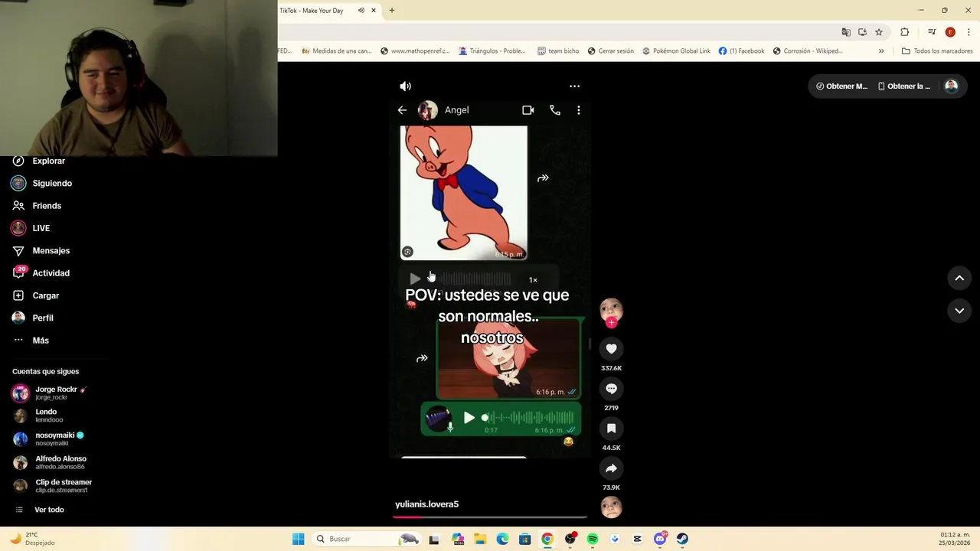Open the Todos los marcadores folder
The height and width of the screenshot is (551, 980).
point(937,51)
